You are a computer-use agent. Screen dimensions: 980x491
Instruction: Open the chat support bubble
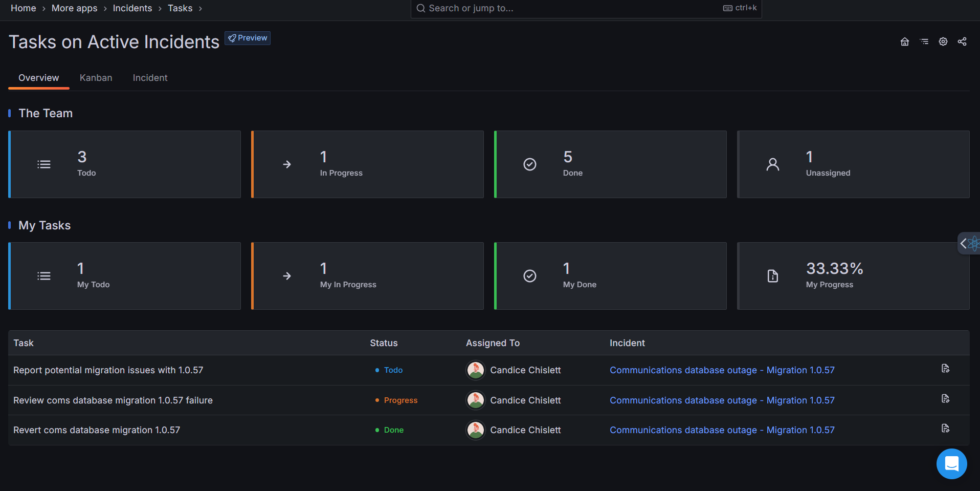[951, 464]
